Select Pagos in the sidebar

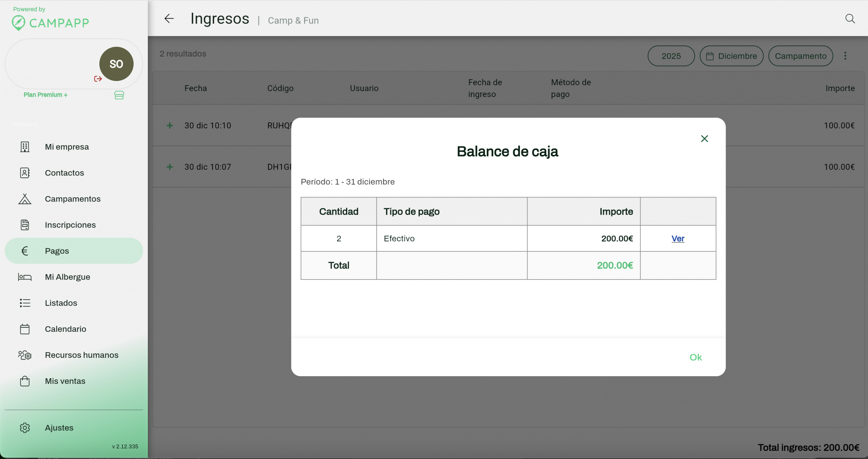(x=57, y=251)
